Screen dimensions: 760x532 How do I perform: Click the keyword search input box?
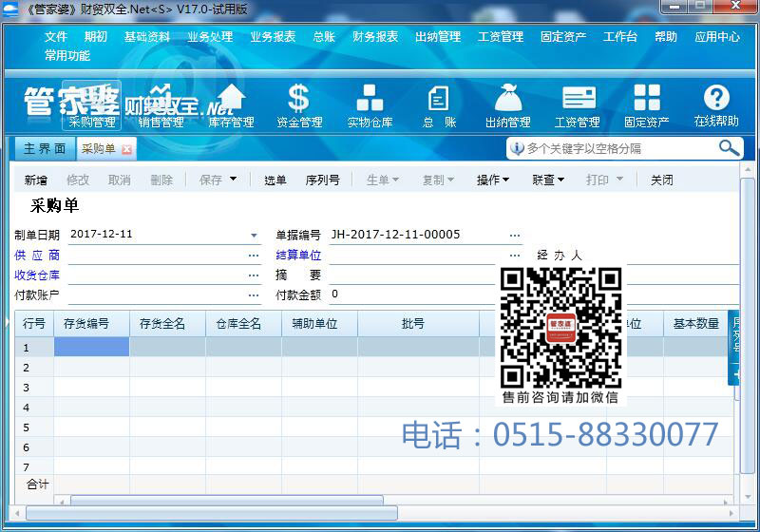(620, 148)
